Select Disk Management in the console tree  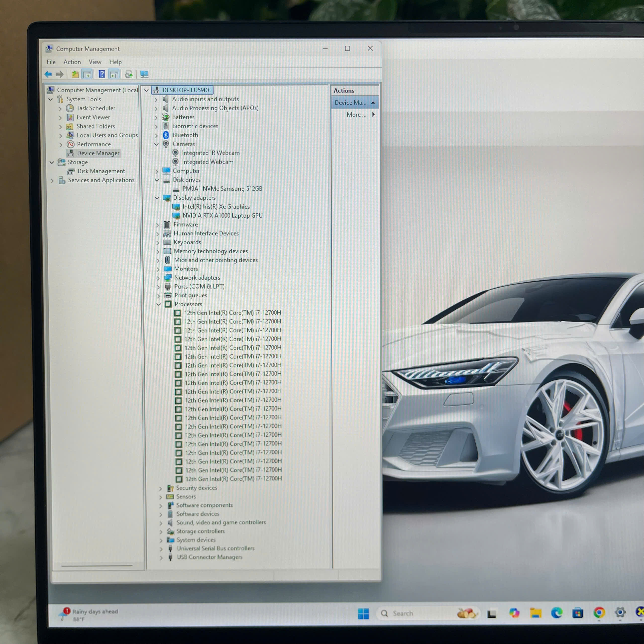tap(101, 171)
